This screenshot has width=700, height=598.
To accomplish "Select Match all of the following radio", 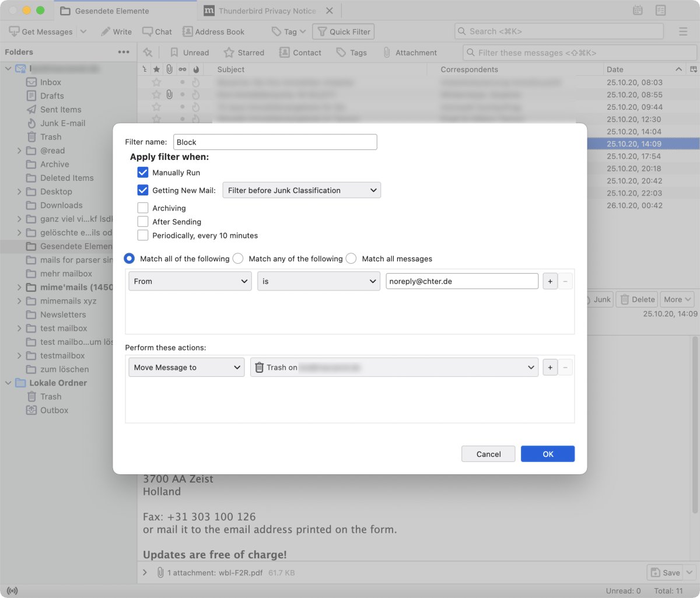I will click(x=129, y=258).
